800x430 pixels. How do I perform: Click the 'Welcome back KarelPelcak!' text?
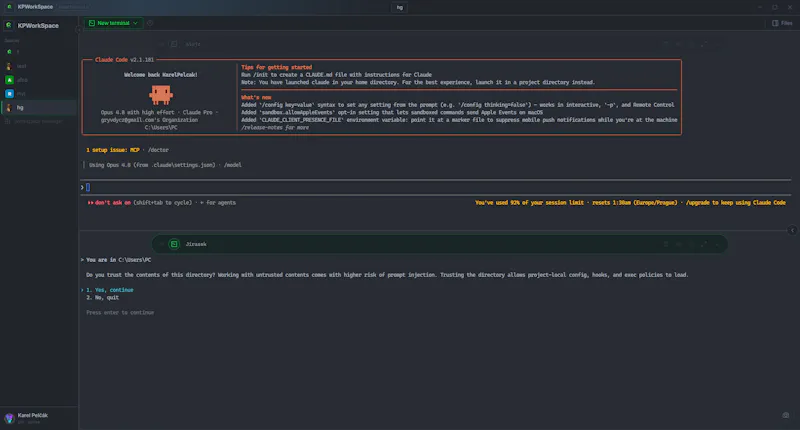(x=161, y=75)
